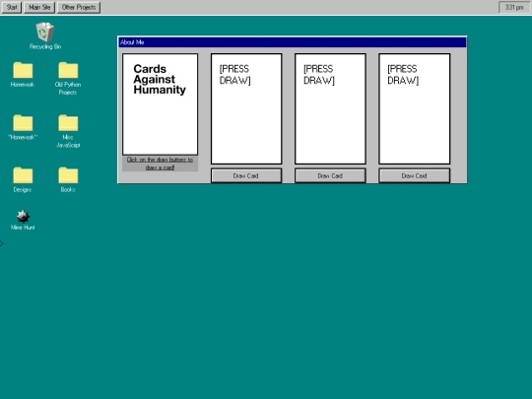Click Draw Card under the middle blank card
The image size is (532, 399).
tap(330, 175)
